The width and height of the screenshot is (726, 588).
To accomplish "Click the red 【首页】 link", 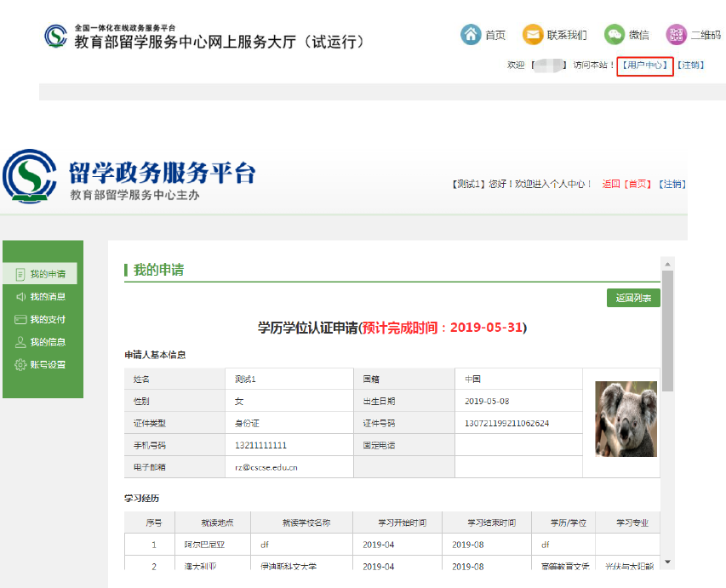I will pyautogui.click(x=638, y=184).
